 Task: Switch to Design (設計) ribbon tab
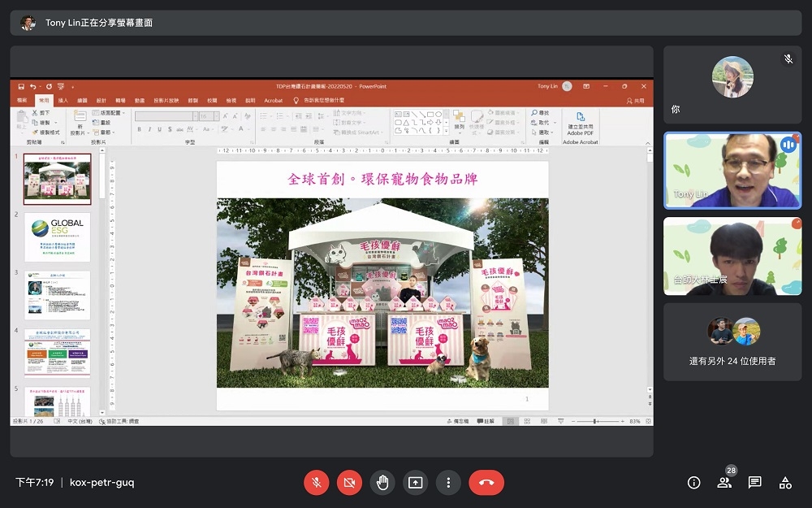[x=101, y=101]
